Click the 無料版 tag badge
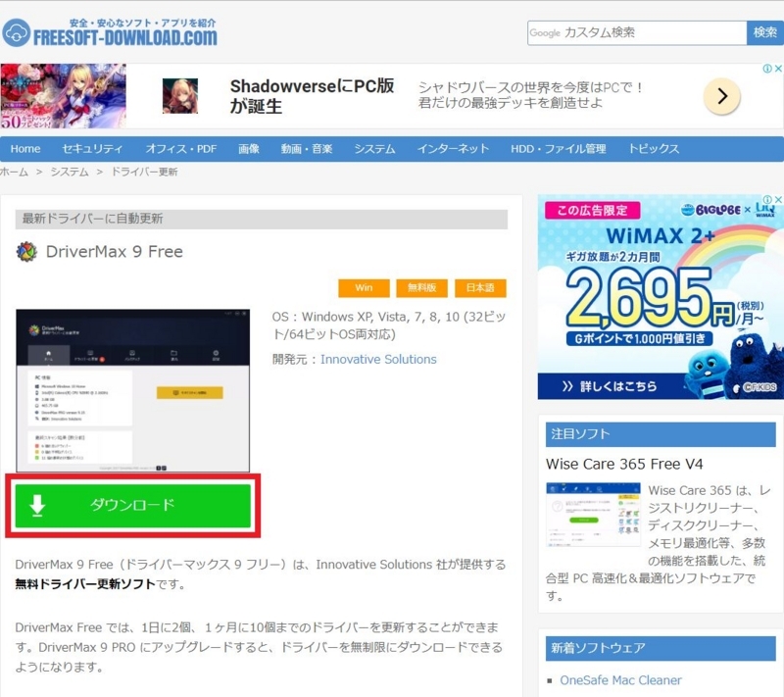 click(422, 288)
